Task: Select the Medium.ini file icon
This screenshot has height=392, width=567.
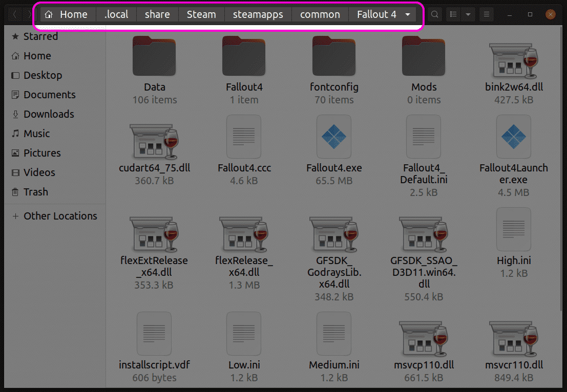Action: click(334, 334)
